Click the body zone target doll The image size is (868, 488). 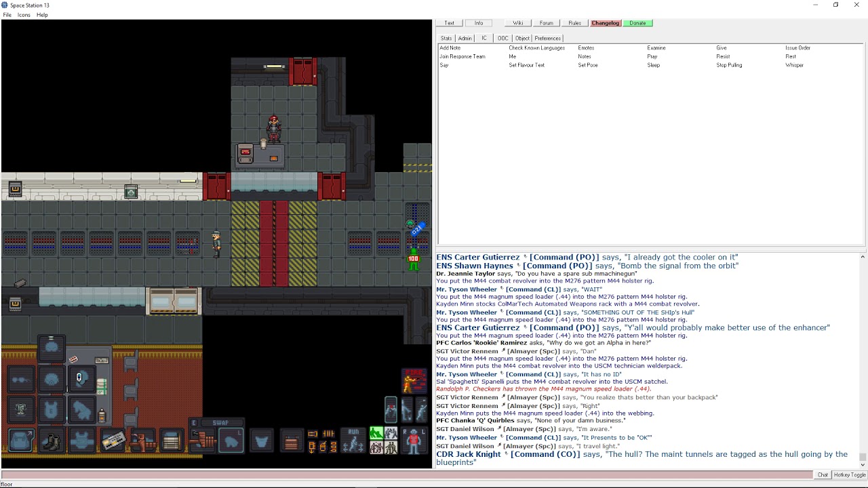pyautogui.click(x=414, y=441)
